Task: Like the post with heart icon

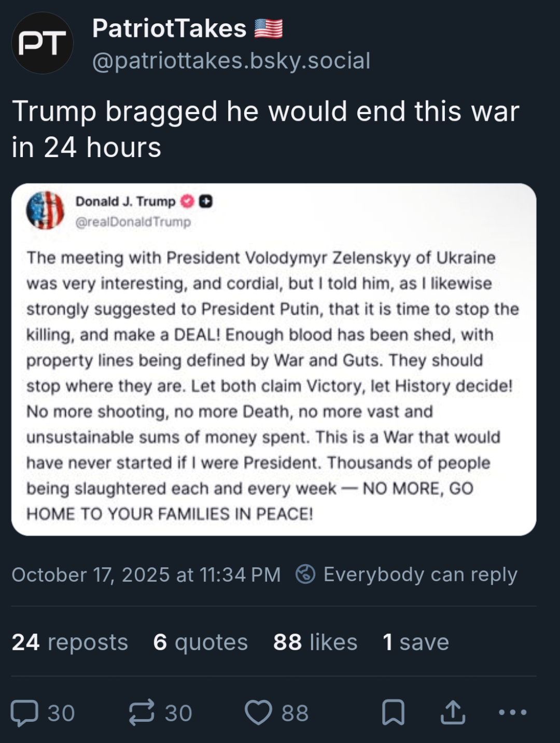Action: pos(258,712)
